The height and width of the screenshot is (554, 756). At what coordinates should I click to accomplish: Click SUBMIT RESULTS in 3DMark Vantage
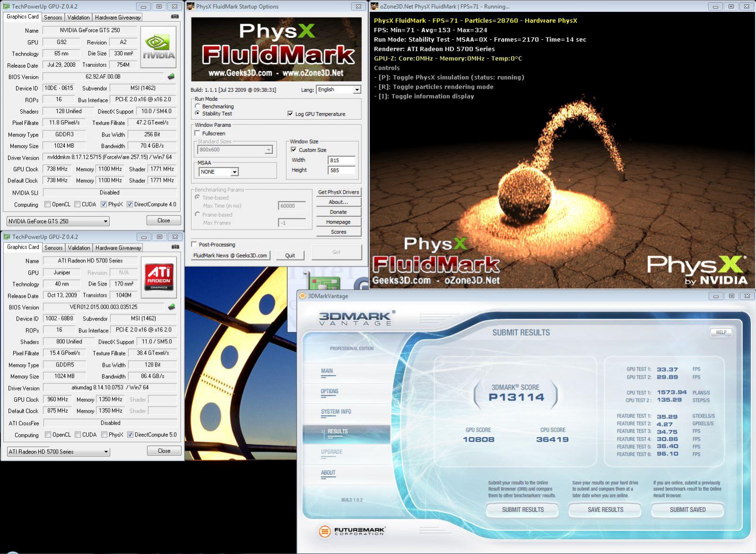[x=522, y=510]
